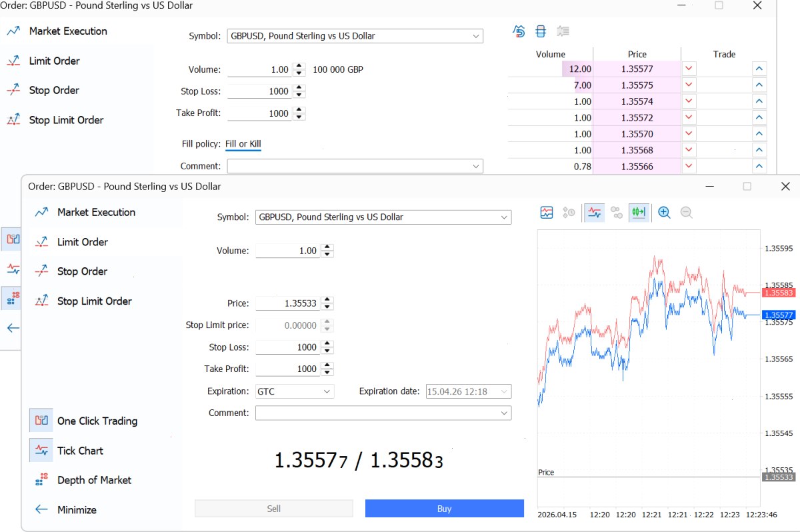Click the Tick Chart icon in the back window sidebar
Viewport: 800px width, 532px height.
pyautogui.click(x=13, y=269)
